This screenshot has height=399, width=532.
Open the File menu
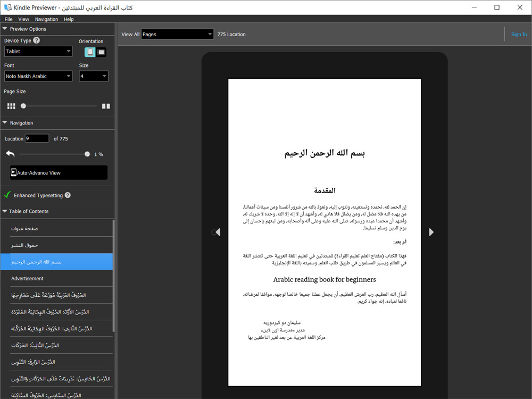tap(9, 19)
